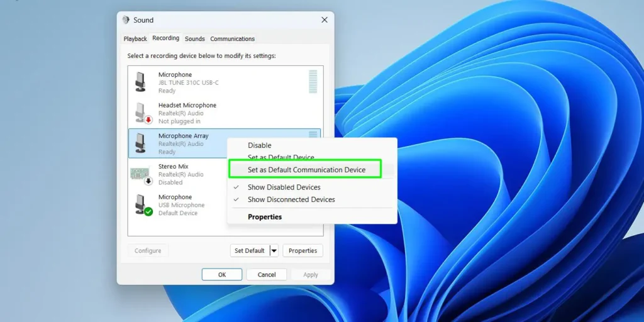Open the Sounds tab
This screenshot has width=644, height=322.
(195, 38)
